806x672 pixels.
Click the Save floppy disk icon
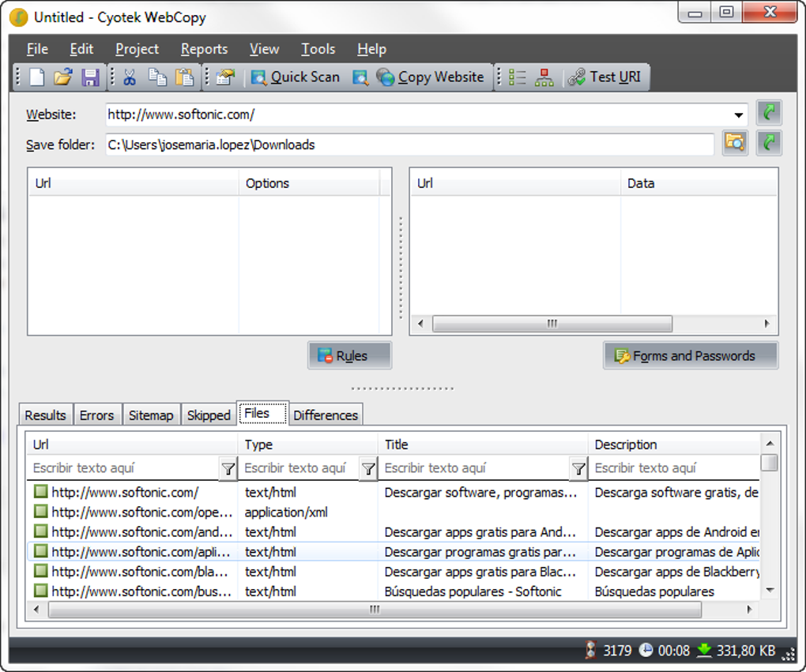click(90, 77)
